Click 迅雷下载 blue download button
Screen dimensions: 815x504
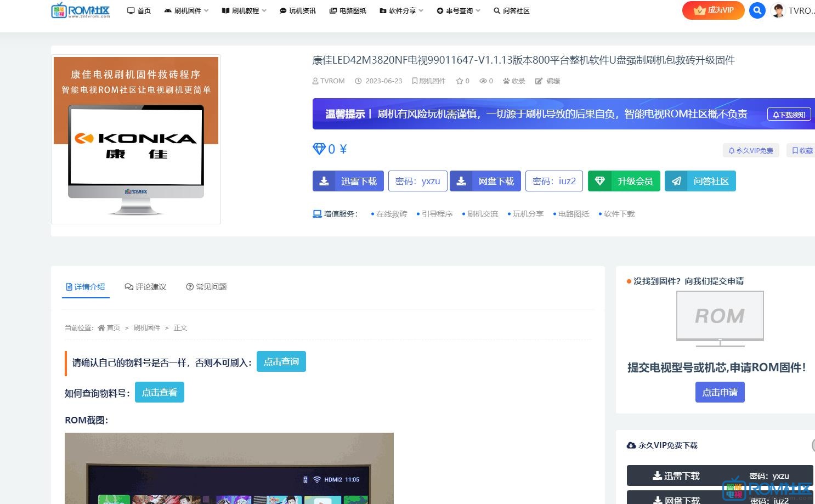click(348, 181)
